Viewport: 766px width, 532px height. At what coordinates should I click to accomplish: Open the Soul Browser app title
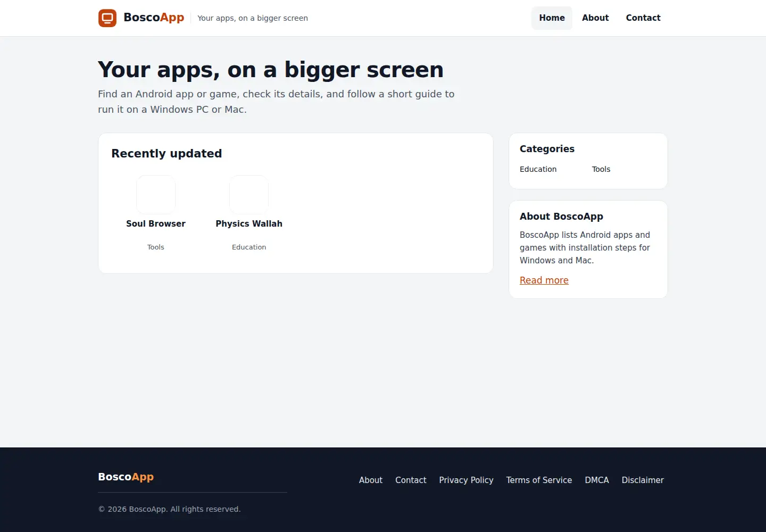pos(156,224)
